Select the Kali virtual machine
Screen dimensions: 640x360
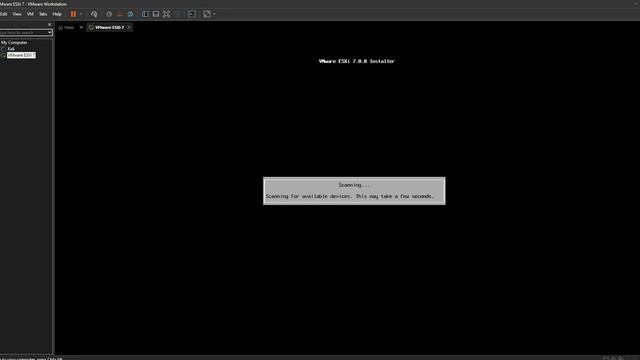pos(11,49)
